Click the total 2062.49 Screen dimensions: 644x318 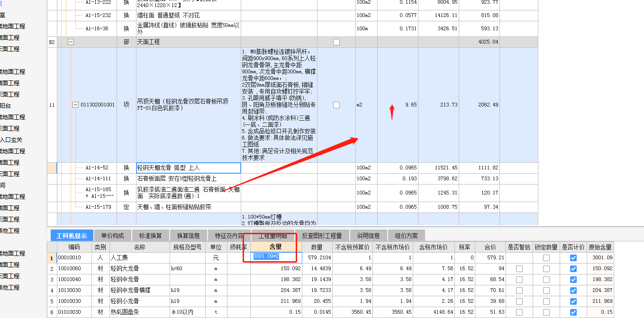(487, 105)
